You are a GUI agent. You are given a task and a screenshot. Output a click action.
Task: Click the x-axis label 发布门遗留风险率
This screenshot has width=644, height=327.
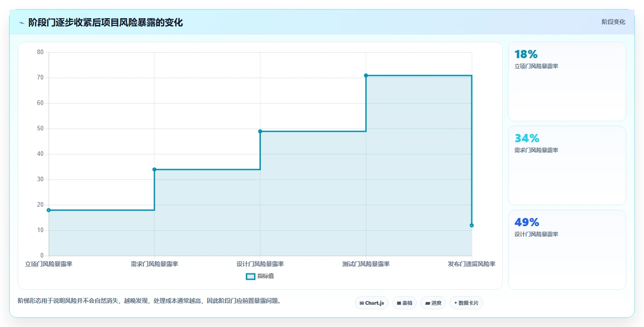472,264
